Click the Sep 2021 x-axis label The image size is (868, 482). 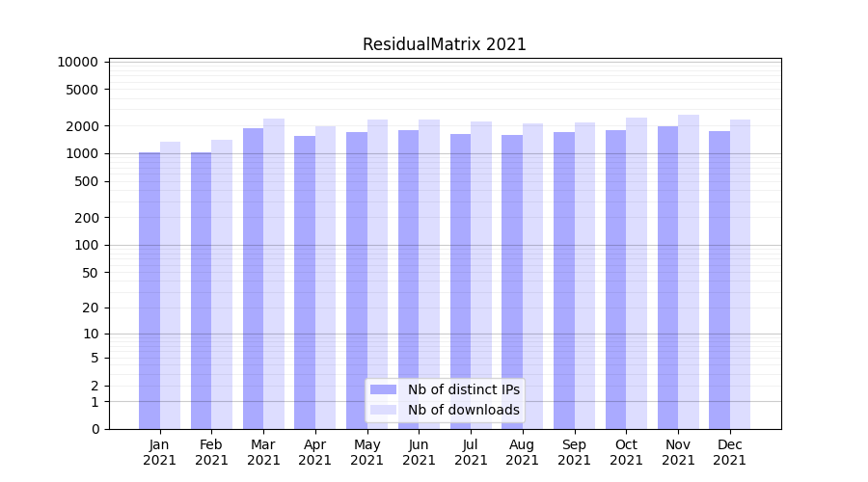pyautogui.click(x=574, y=452)
